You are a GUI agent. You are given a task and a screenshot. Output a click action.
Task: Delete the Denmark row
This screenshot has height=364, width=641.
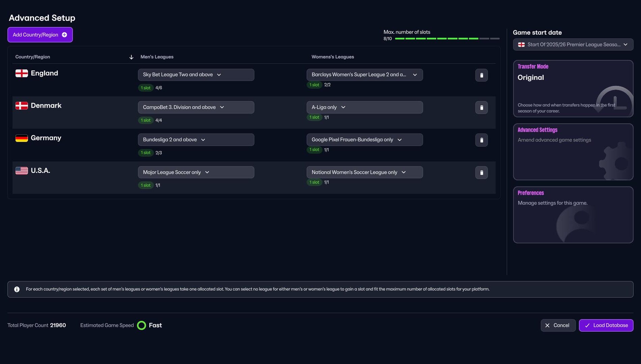click(481, 107)
